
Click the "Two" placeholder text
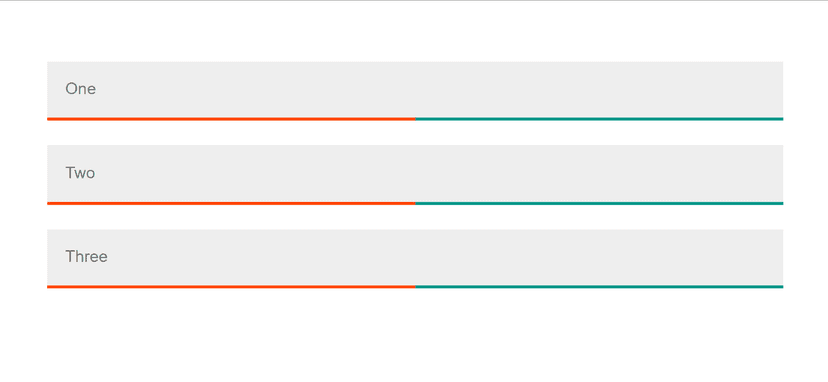coord(80,173)
